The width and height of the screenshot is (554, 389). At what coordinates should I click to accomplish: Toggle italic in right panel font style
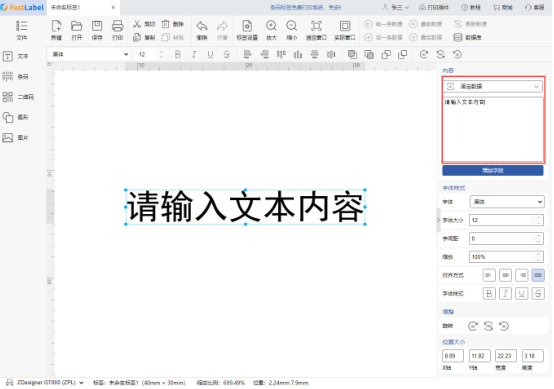pos(505,294)
